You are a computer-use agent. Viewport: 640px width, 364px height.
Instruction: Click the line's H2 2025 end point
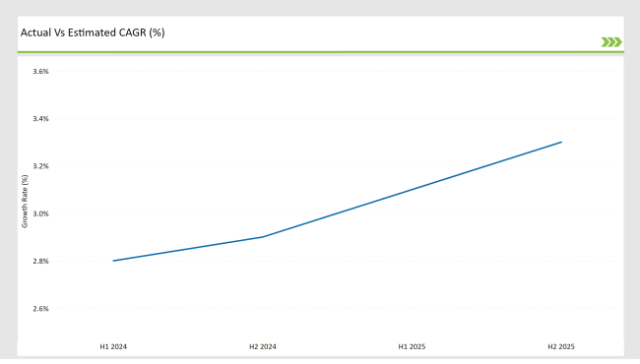tap(561, 143)
